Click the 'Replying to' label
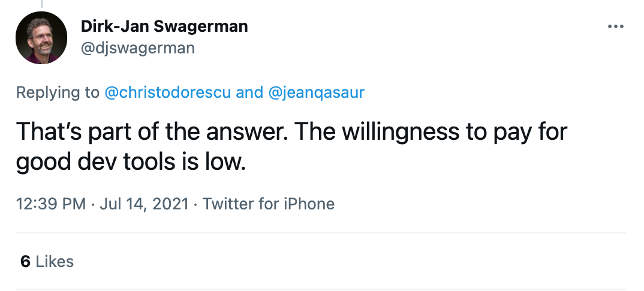This screenshot has width=644, height=291. tap(58, 92)
